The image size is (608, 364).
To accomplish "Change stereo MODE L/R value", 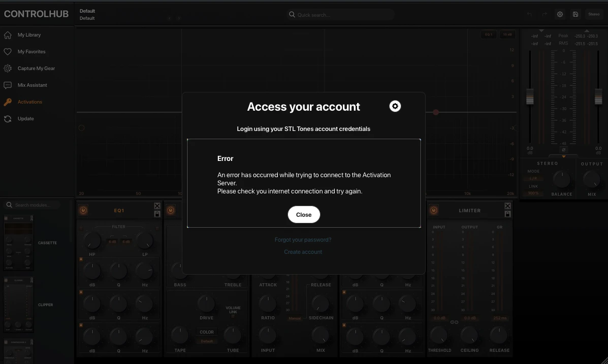I will pos(533,178).
